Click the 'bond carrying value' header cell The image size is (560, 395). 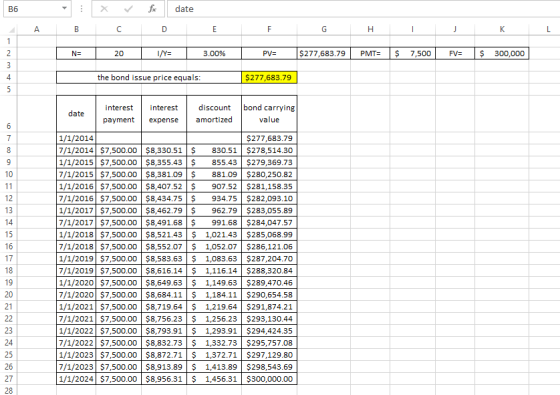[x=269, y=114]
